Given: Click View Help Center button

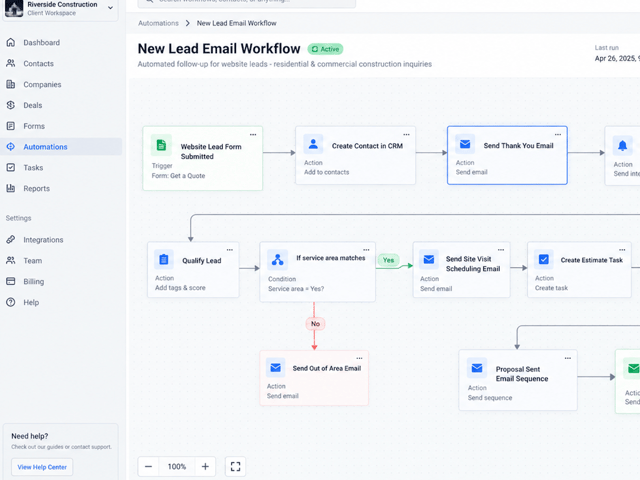Looking at the screenshot, I should 42,467.
